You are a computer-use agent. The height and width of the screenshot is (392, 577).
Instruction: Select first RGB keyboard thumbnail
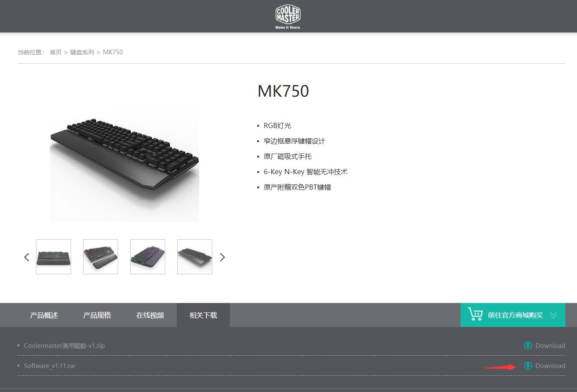click(54, 257)
